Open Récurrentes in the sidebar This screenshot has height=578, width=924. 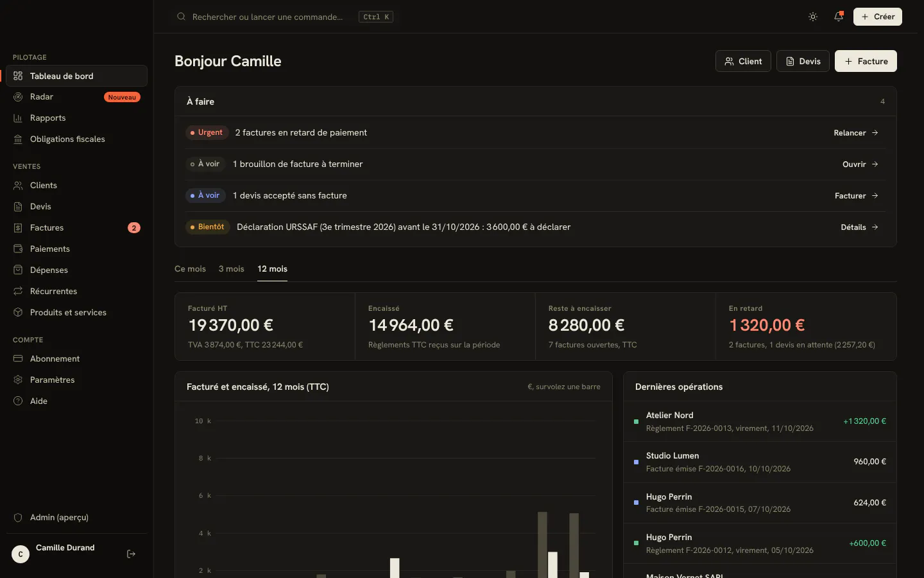coord(77,292)
